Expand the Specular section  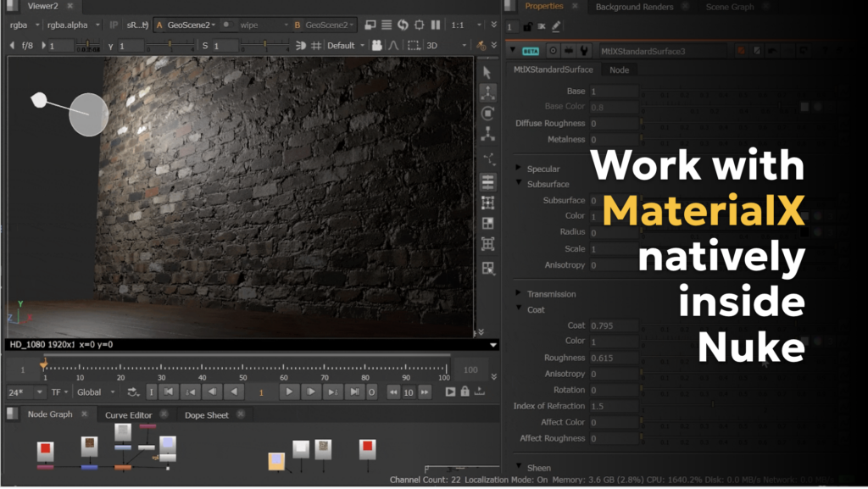519,169
